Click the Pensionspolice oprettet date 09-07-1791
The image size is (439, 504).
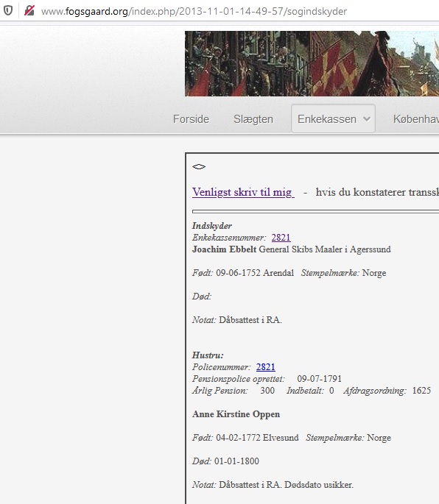pos(319,379)
